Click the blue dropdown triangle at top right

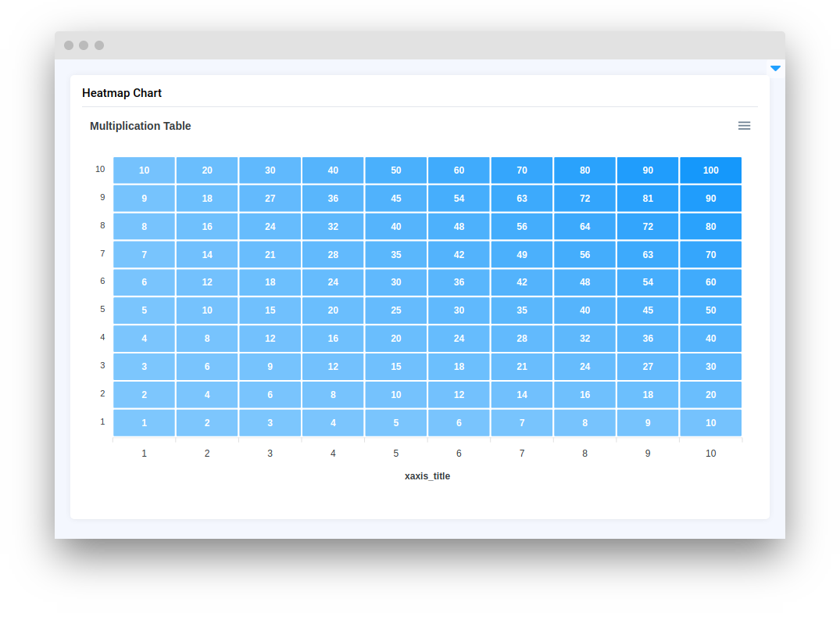click(x=775, y=68)
